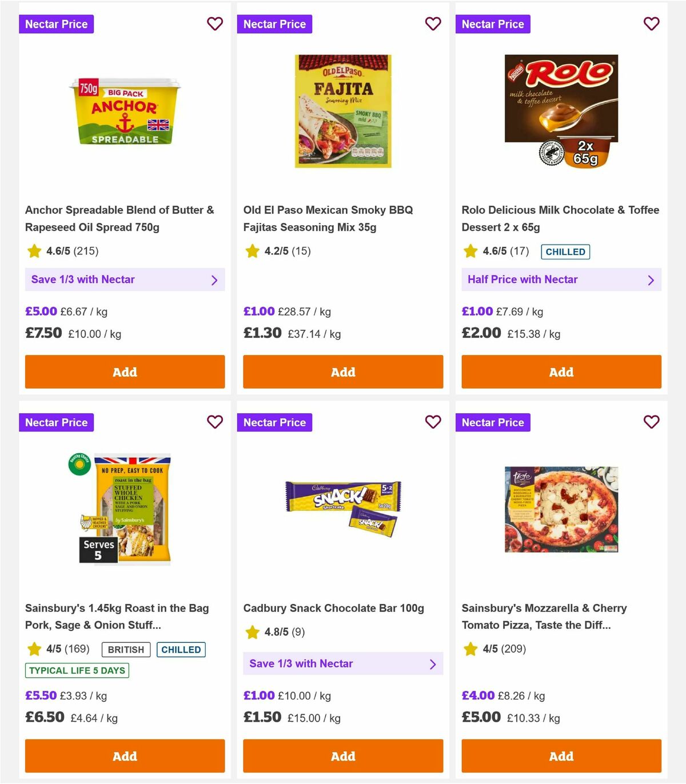
Task: Click the Nectar Price badge on the pizza
Action: (x=493, y=422)
